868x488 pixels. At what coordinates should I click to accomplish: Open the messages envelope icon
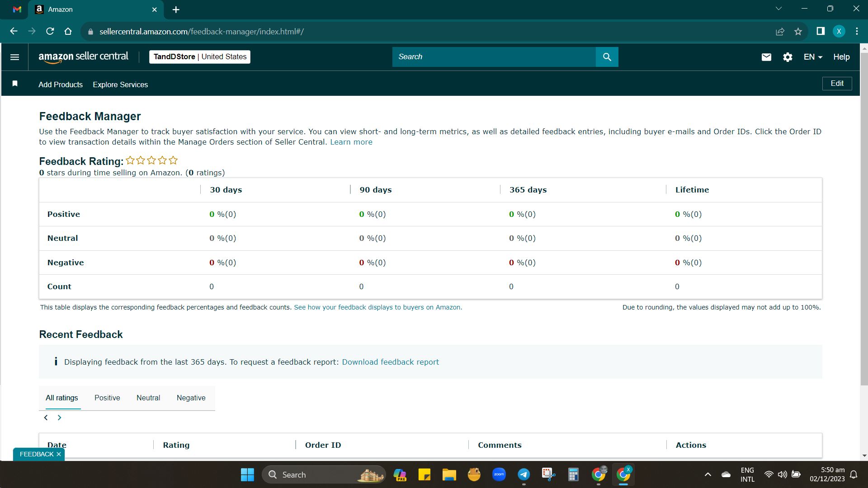pos(766,57)
